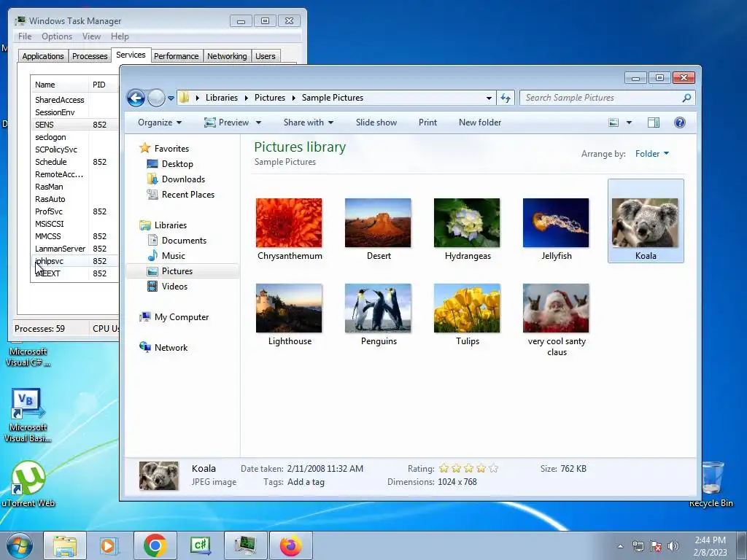Expand the Preview dropdown arrow
The height and width of the screenshot is (560, 747).
point(259,122)
